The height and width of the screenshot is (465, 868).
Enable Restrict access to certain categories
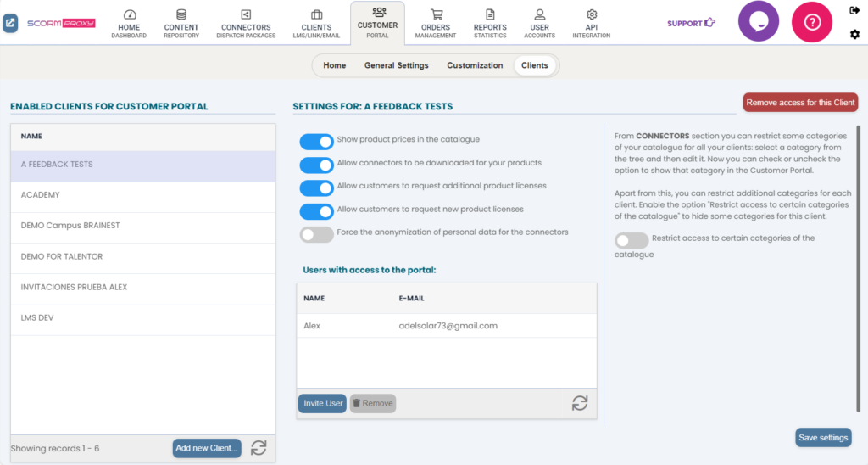[632, 240]
